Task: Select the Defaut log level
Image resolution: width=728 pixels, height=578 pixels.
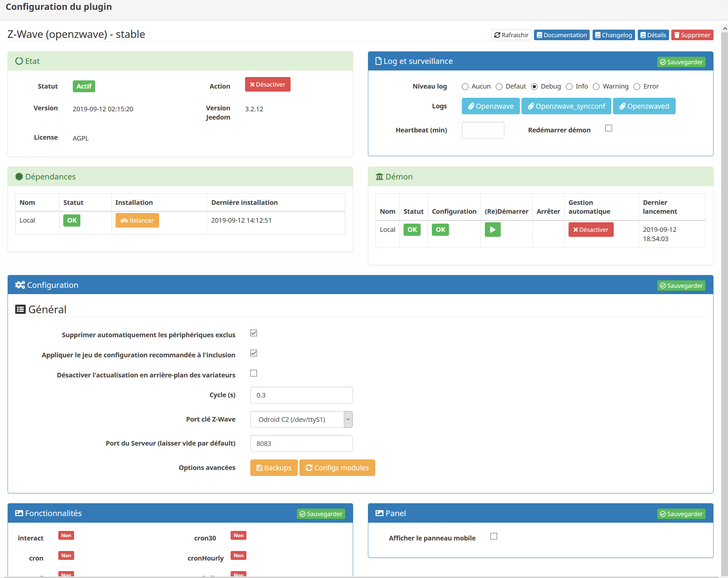Action: coord(499,87)
